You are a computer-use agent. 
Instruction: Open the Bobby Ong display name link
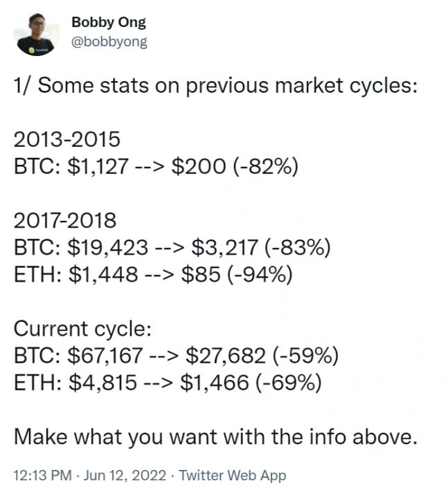109,22
